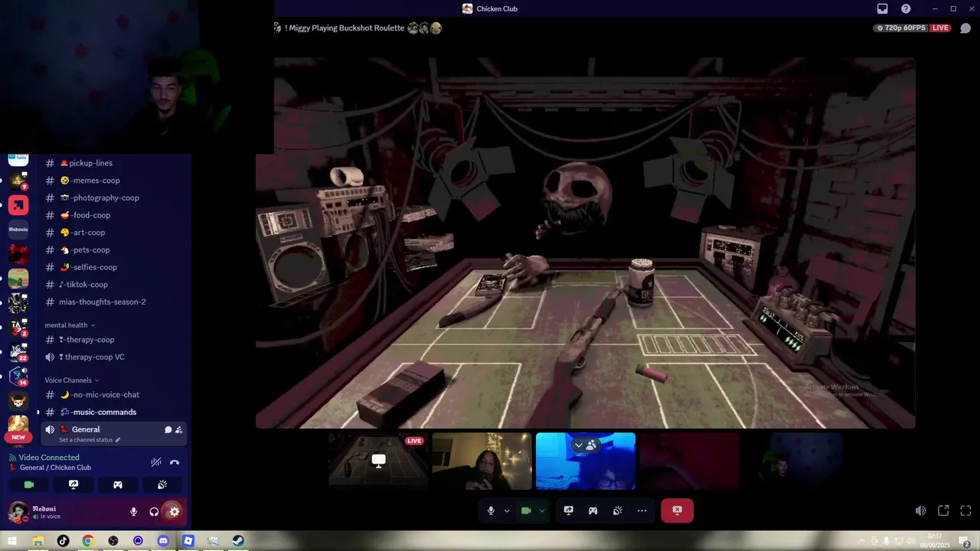Open server icon with 22 notification badge

[18, 352]
